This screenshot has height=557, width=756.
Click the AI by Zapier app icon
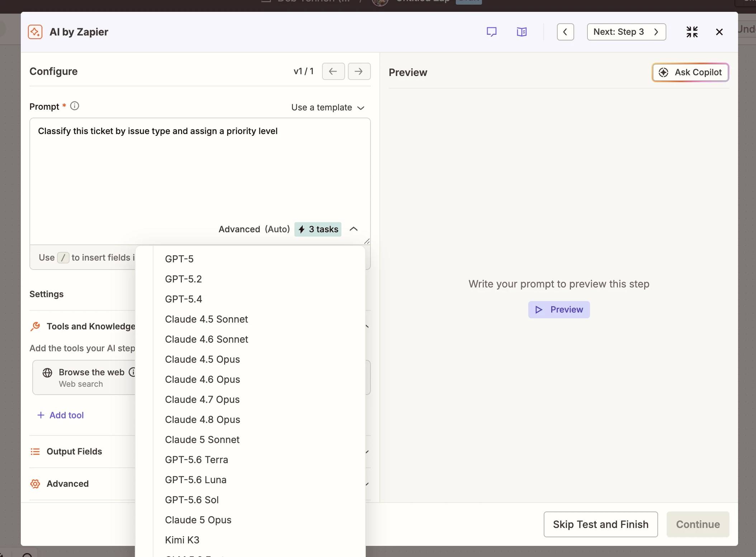coord(35,32)
